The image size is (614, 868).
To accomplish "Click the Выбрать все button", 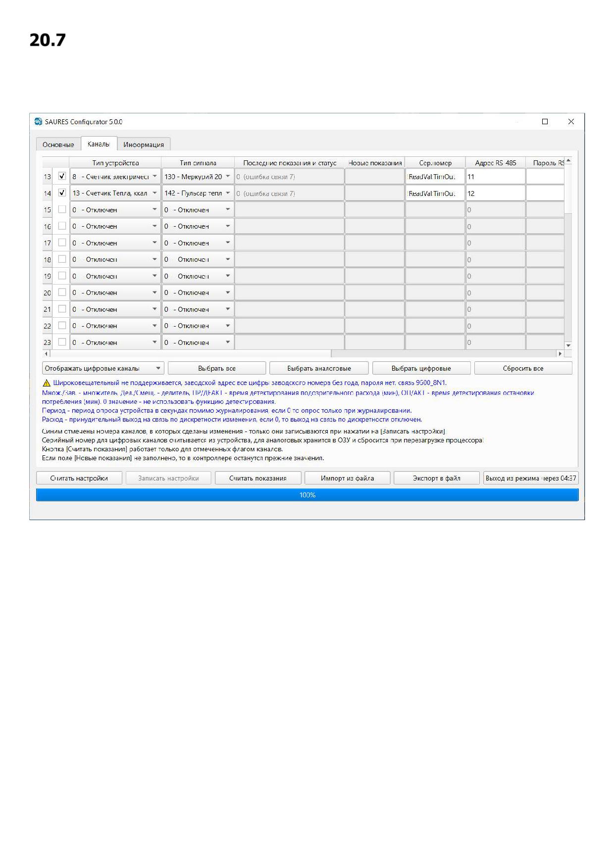I will [217, 368].
